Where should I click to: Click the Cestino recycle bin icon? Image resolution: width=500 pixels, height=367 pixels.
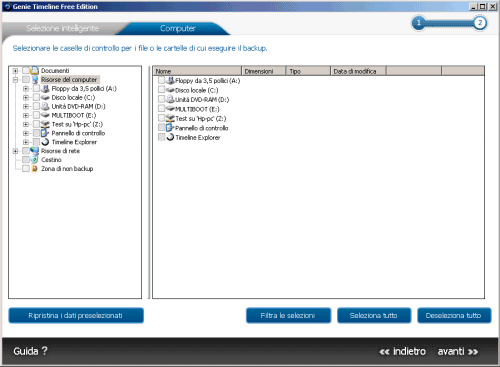click(35, 160)
